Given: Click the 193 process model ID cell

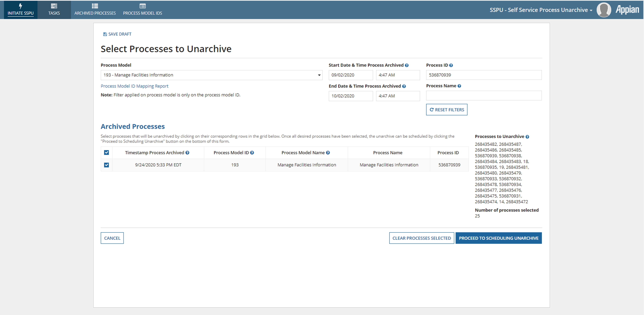Looking at the screenshot, I should [235, 165].
